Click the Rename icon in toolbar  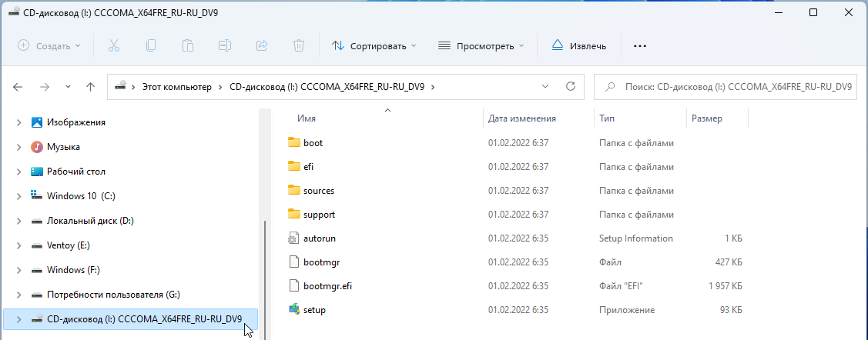pyautogui.click(x=225, y=46)
